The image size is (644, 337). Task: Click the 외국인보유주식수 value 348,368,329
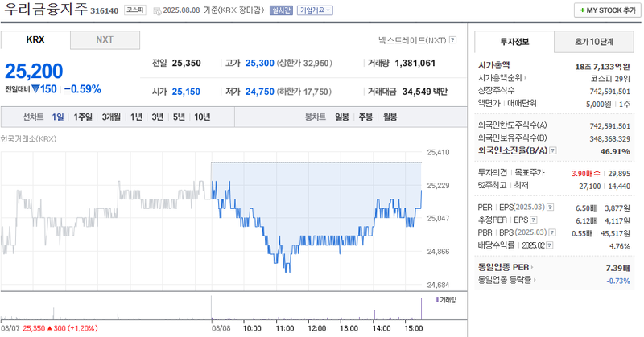point(610,138)
